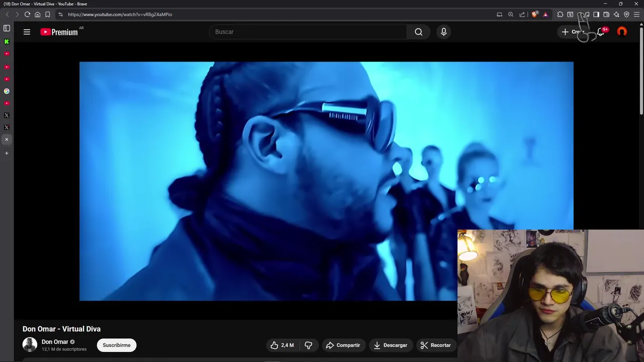Click the browser forward arrow
The image size is (644, 362).
pyautogui.click(x=17, y=15)
